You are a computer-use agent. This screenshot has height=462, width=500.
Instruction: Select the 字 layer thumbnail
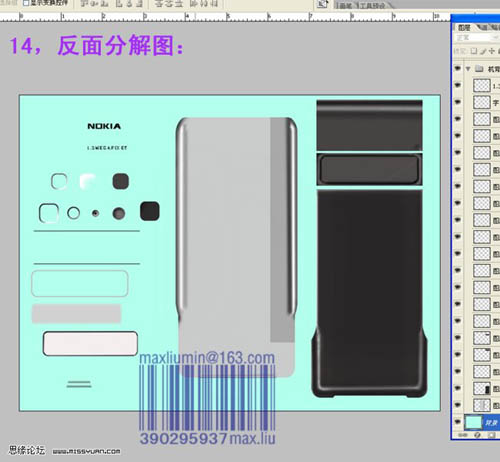pos(482,102)
